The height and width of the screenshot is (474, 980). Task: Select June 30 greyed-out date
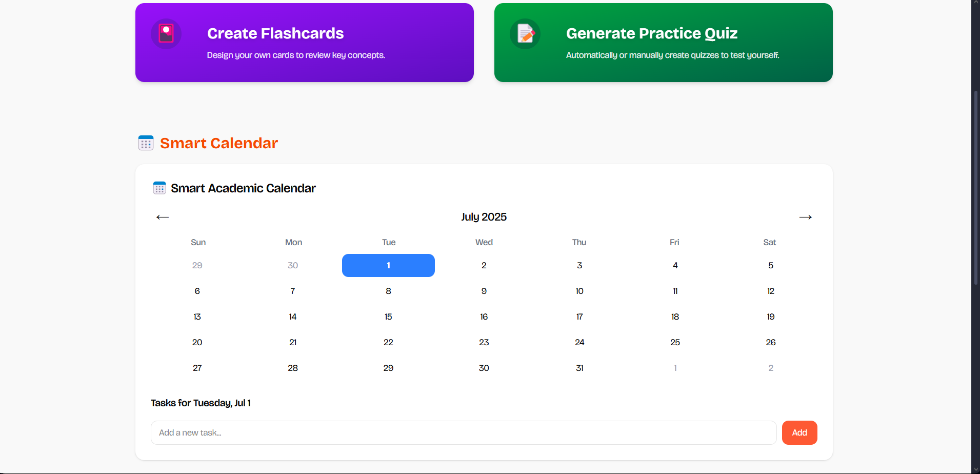293,265
